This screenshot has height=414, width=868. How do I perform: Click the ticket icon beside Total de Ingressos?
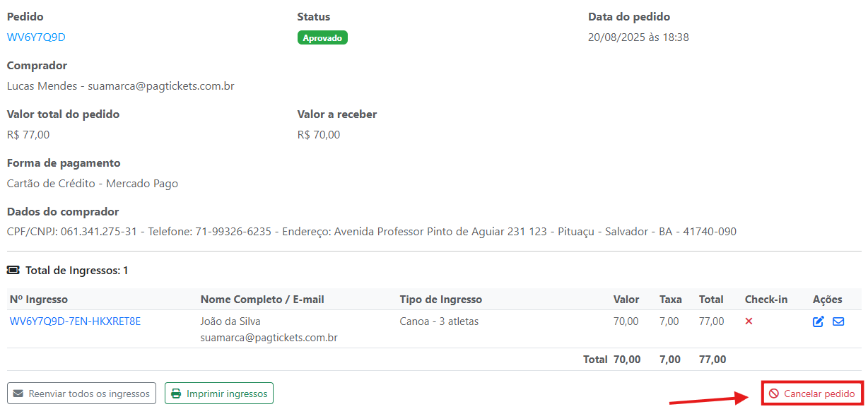pyautogui.click(x=13, y=270)
